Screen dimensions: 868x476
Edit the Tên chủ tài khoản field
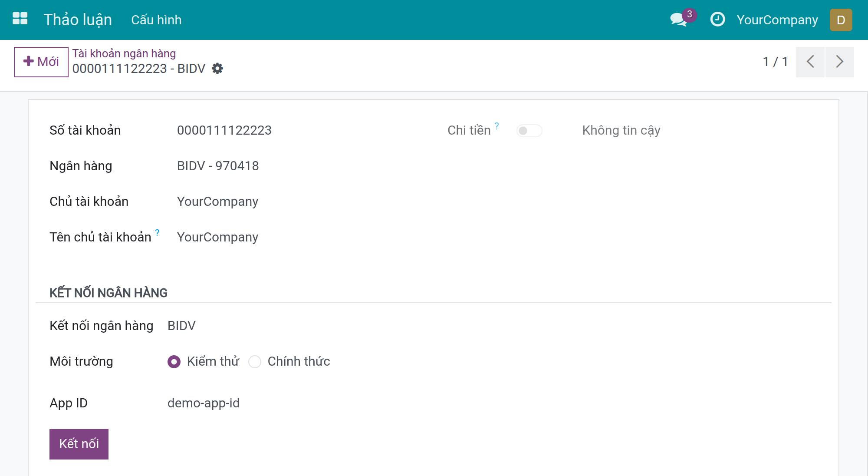pos(217,237)
